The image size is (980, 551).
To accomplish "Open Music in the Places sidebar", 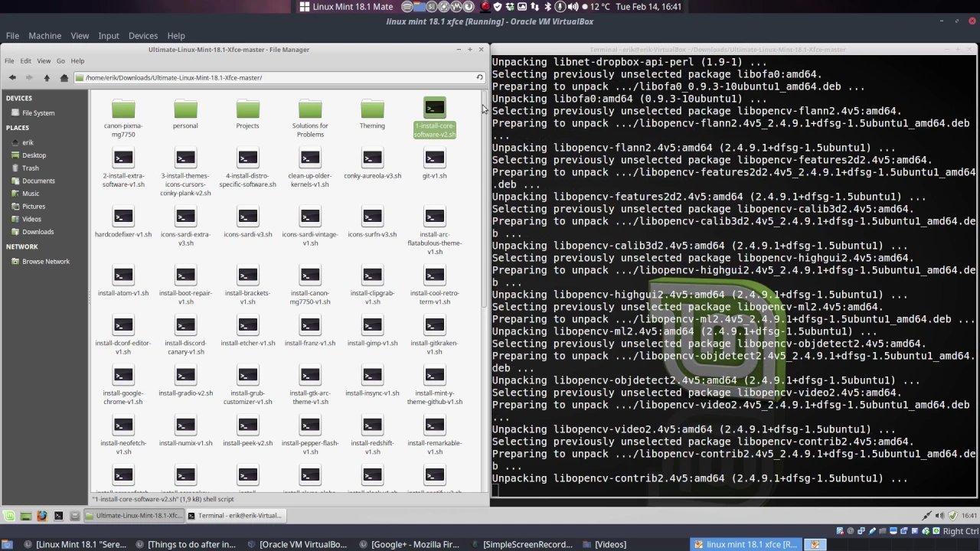I will click(x=31, y=194).
